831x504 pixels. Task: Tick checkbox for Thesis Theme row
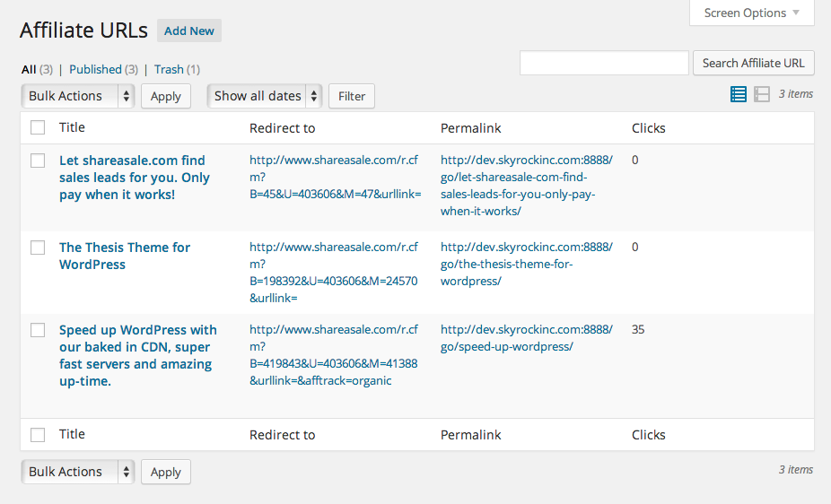click(x=38, y=248)
